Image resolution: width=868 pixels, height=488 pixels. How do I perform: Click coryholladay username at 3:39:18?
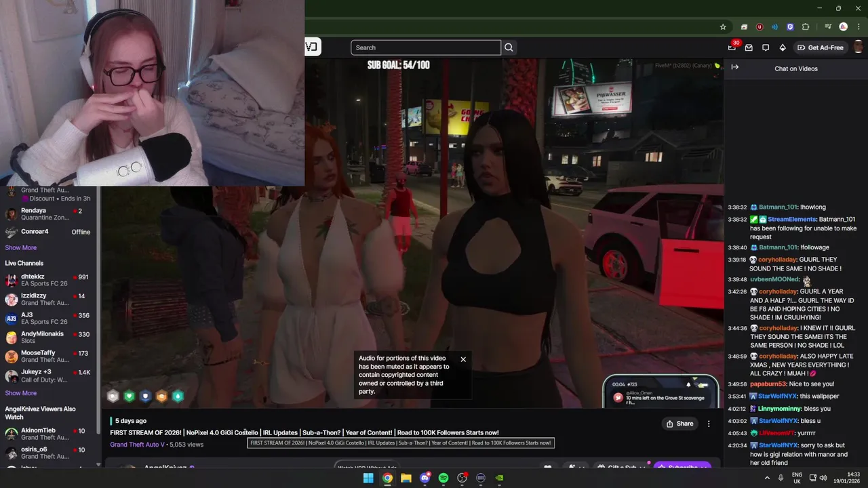(778, 260)
